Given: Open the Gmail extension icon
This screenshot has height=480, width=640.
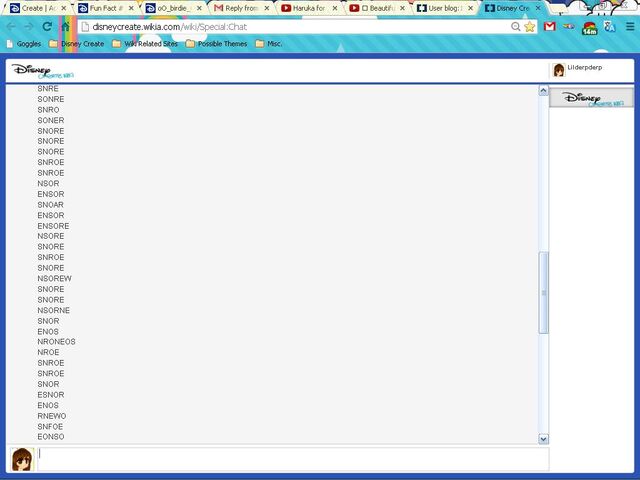Looking at the screenshot, I should click(x=549, y=27).
